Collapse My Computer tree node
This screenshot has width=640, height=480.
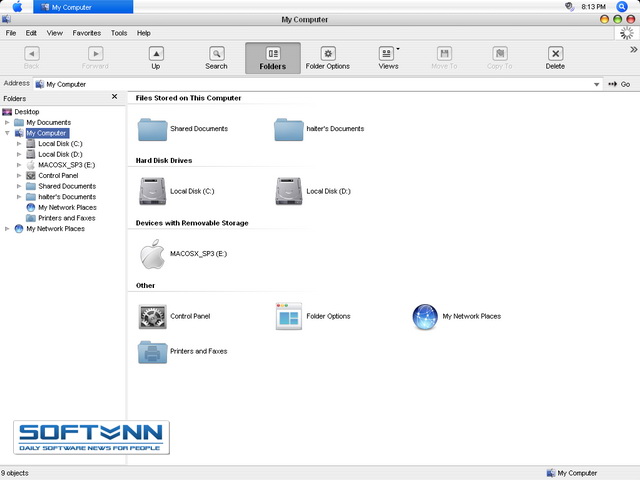pyautogui.click(x=7, y=133)
